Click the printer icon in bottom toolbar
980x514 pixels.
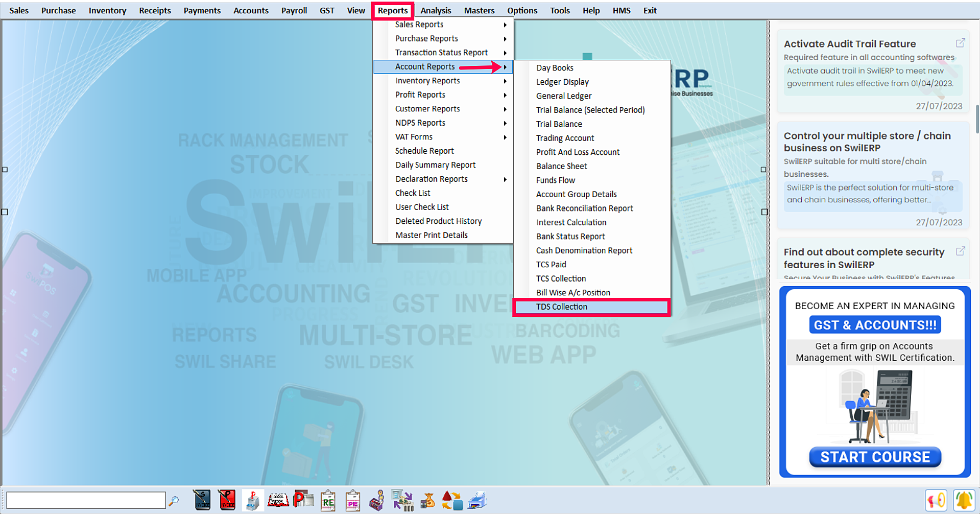tap(477, 500)
